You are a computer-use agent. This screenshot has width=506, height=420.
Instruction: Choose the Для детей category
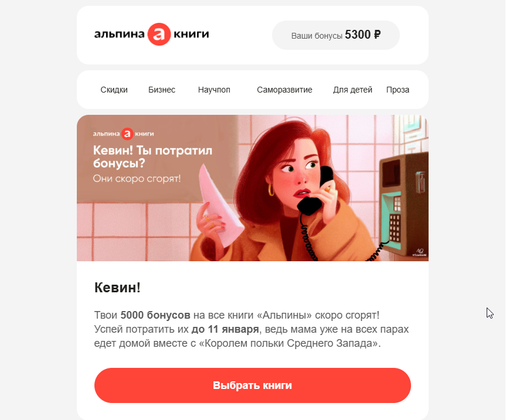click(352, 90)
